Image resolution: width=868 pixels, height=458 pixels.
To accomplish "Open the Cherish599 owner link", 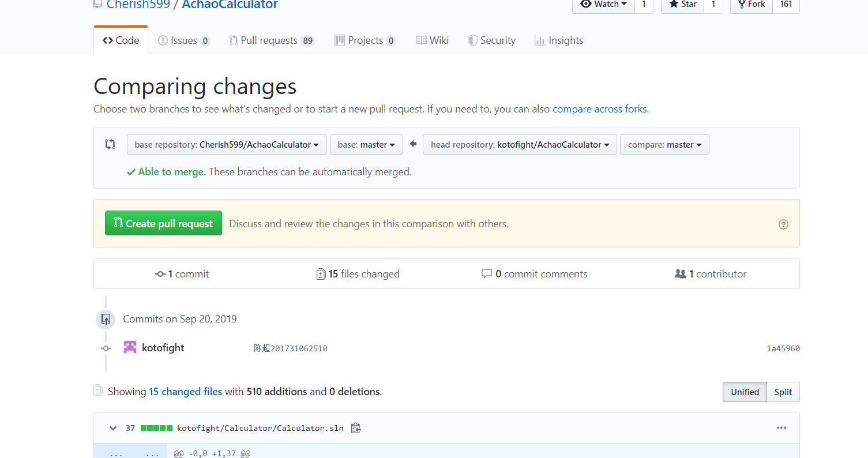I will click(x=138, y=5).
